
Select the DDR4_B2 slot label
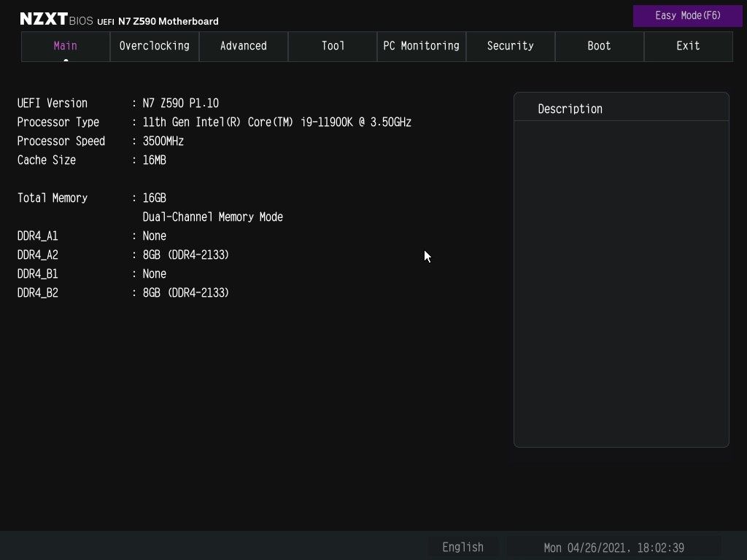pyautogui.click(x=38, y=293)
